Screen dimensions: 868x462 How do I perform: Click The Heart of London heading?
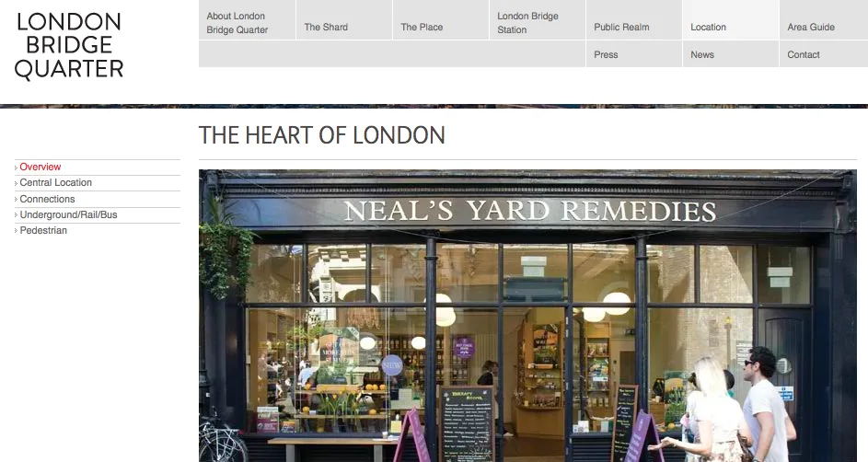321,135
